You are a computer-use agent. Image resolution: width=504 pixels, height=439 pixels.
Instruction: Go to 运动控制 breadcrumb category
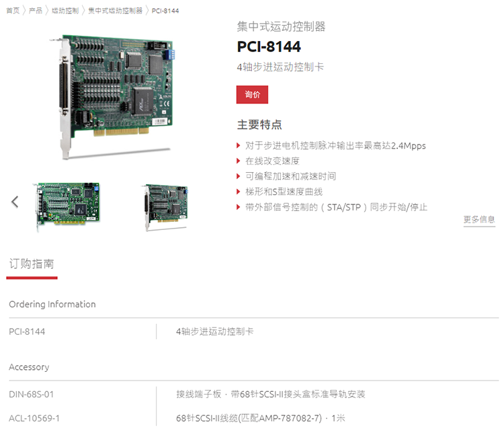(65, 11)
